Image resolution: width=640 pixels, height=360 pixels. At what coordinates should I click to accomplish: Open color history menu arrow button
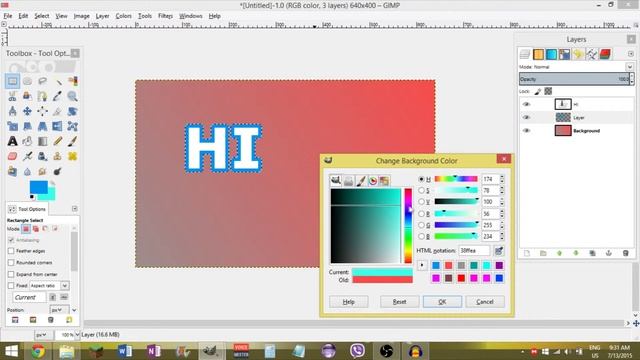pyautogui.click(x=422, y=266)
